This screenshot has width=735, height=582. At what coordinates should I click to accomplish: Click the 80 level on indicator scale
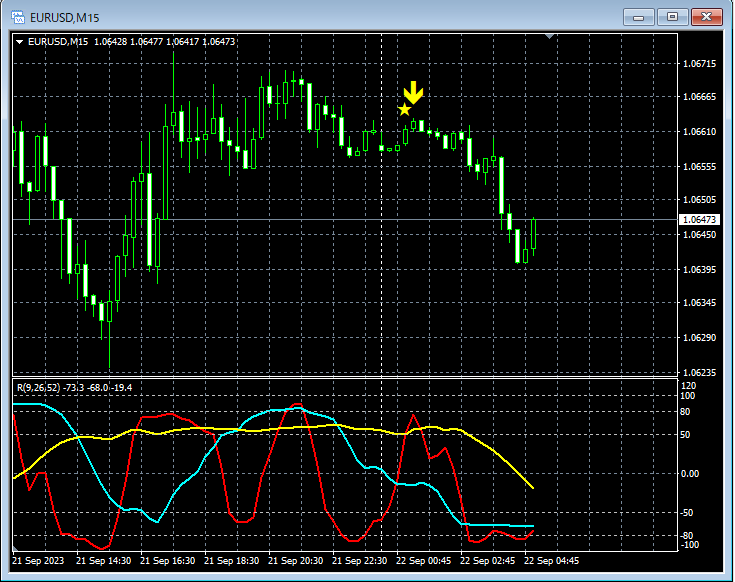pyautogui.click(x=687, y=410)
